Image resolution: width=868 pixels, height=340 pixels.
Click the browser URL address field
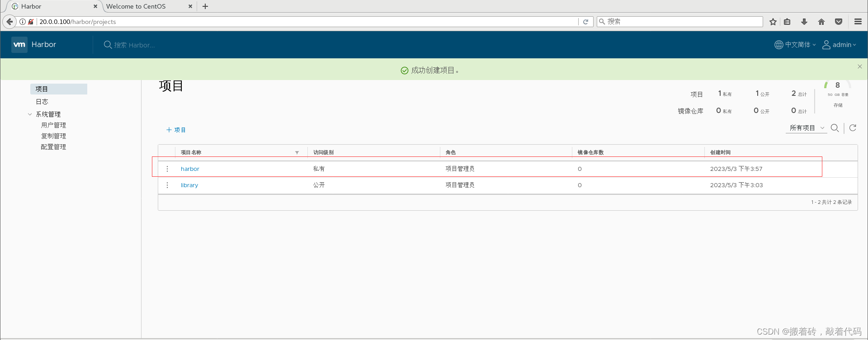click(307, 22)
